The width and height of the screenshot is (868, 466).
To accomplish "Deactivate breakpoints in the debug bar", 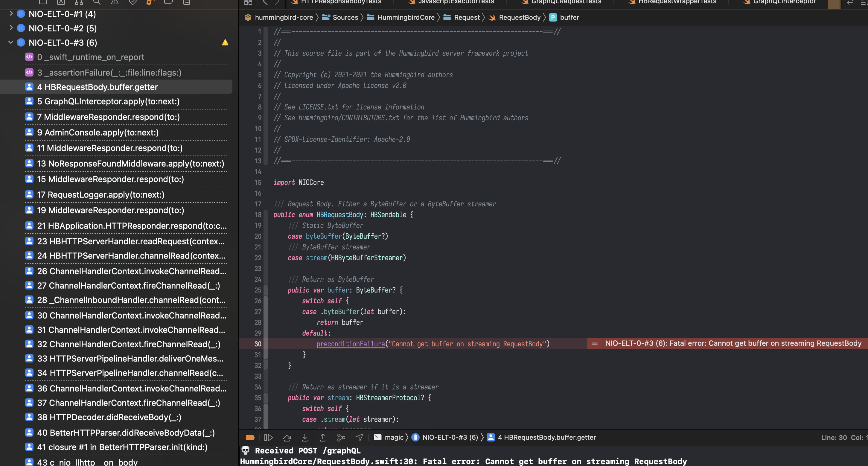I will click(250, 437).
